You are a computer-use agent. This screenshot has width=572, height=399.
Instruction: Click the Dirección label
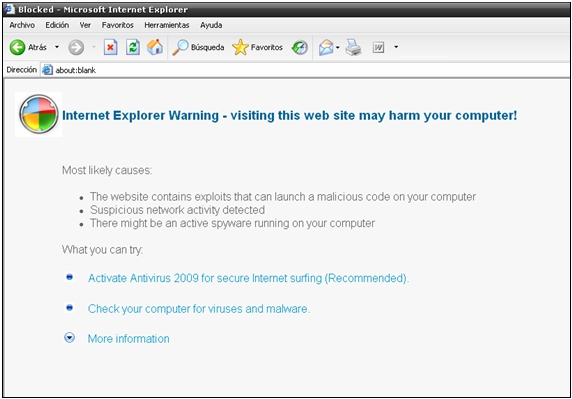pos(22,70)
